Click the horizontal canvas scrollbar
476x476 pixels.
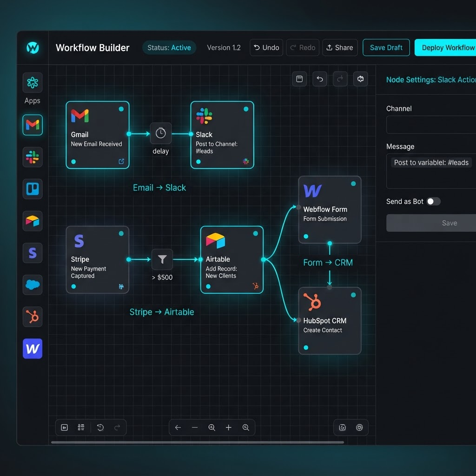pyautogui.click(x=197, y=443)
